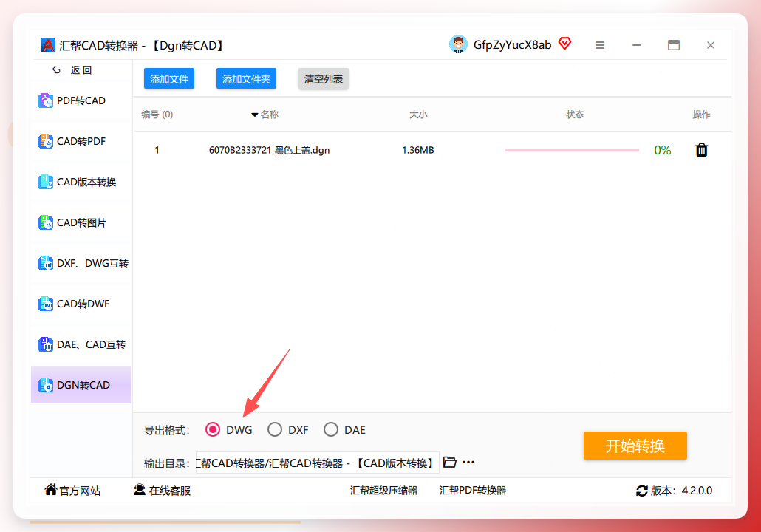Click the 0% status value
Screen dimensions: 761x532
pos(663,150)
